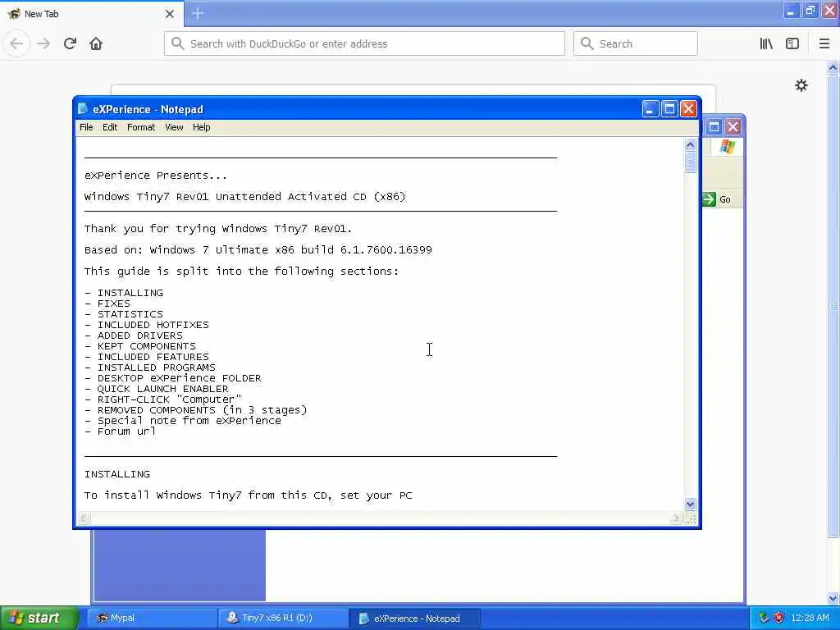Click line "Based on: Windows 7 Ultimate"

(258, 250)
